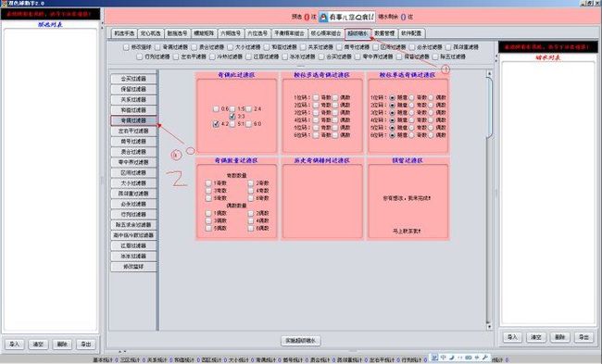
Task: Check the 5偶数 count checkbox
Action: 208,228
